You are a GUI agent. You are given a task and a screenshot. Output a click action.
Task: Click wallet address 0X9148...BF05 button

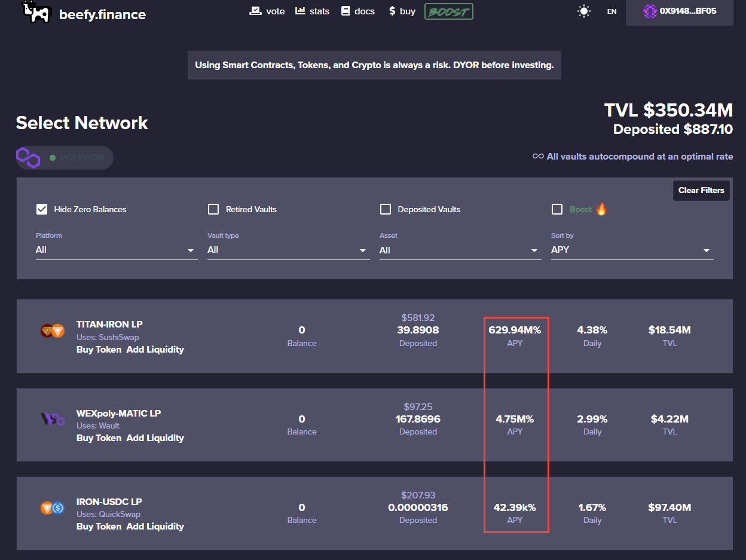click(680, 11)
